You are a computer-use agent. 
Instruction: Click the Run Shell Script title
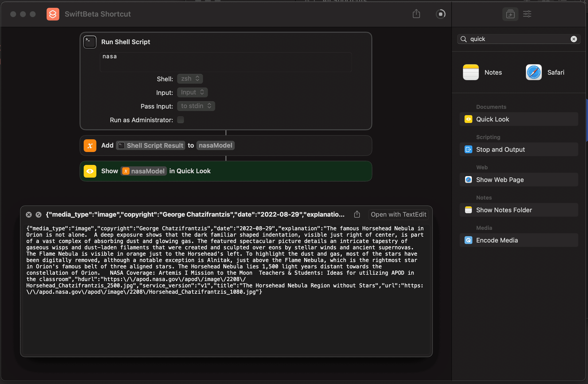[x=125, y=42]
